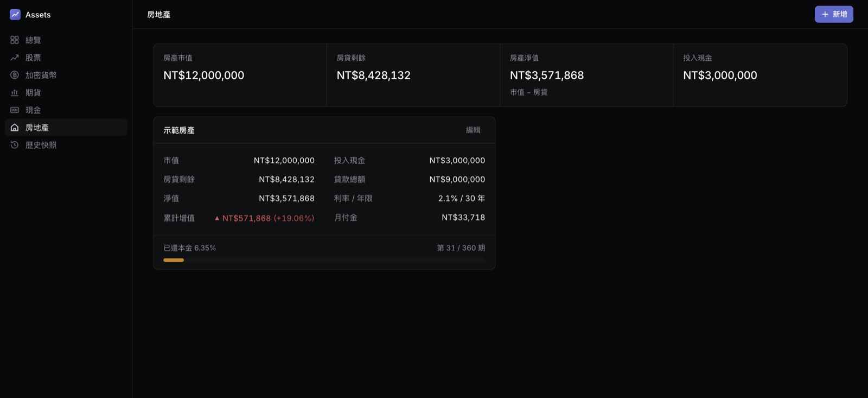The width and height of the screenshot is (868, 398).
Task: Click the 淨值 value NT$3,571,868 in card details
Action: 286,199
